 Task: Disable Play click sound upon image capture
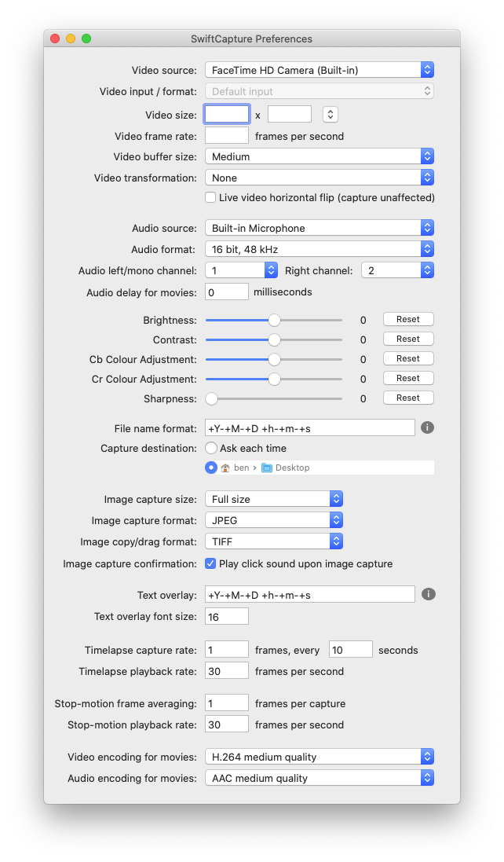point(209,563)
